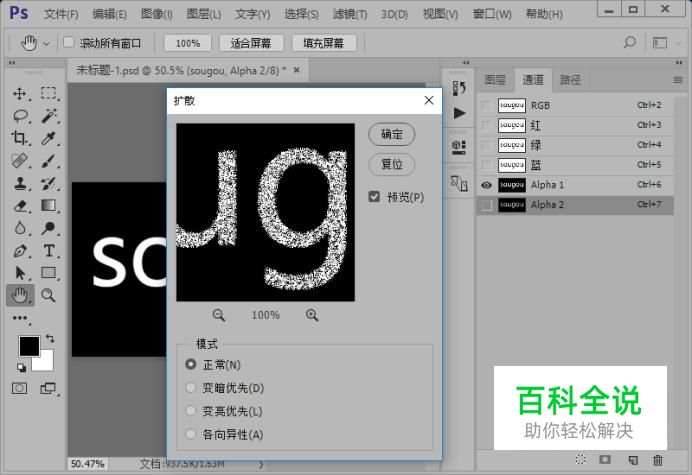
Task: Select the Blur tool
Action: [x=19, y=228]
